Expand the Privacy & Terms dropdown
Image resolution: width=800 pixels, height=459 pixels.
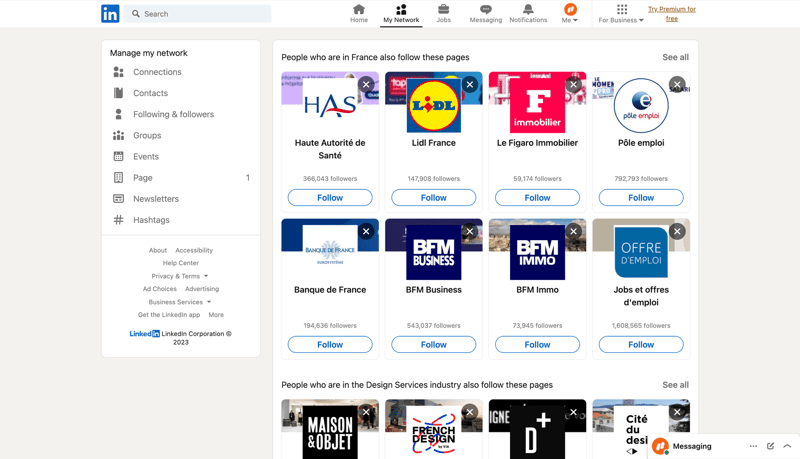[x=180, y=276]
